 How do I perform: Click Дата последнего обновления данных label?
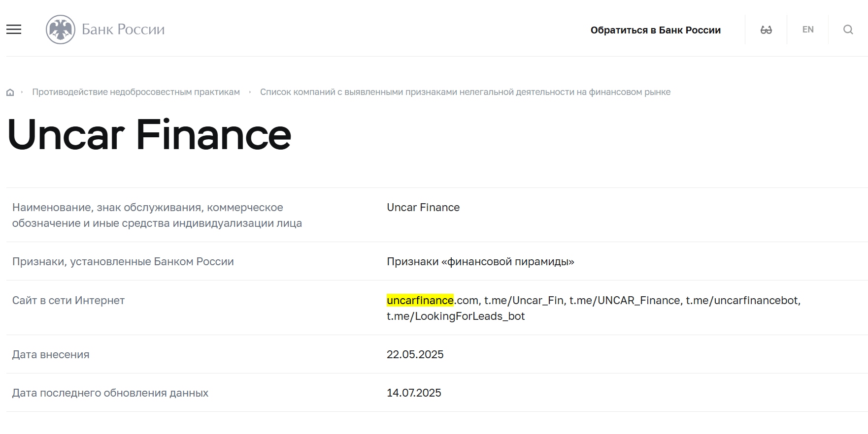tap(110, 393)
